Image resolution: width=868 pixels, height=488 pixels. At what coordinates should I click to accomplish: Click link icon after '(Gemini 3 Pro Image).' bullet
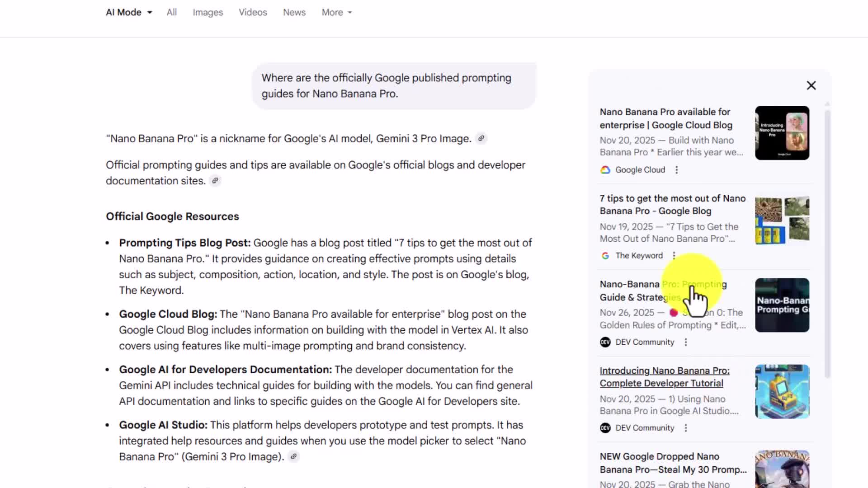[294, 457]
